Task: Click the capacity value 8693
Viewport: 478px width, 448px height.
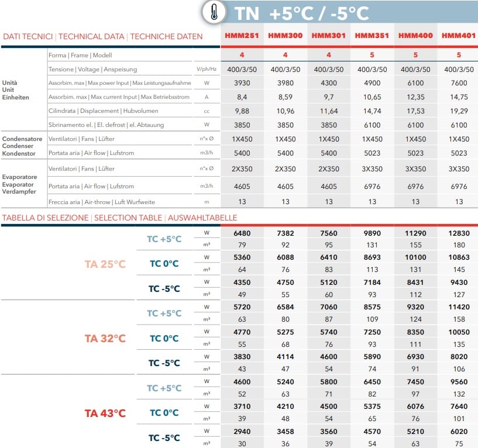Action: (372, 257)
